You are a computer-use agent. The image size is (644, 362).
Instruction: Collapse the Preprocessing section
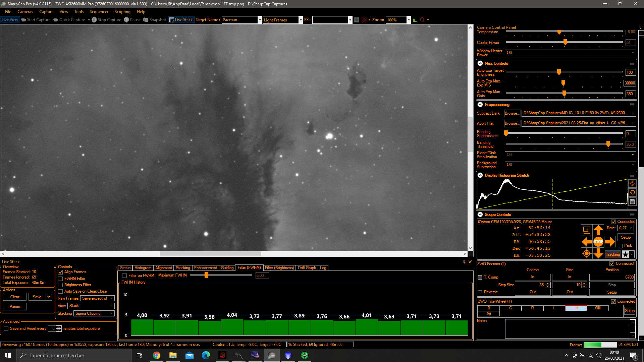tap(480, 105)
